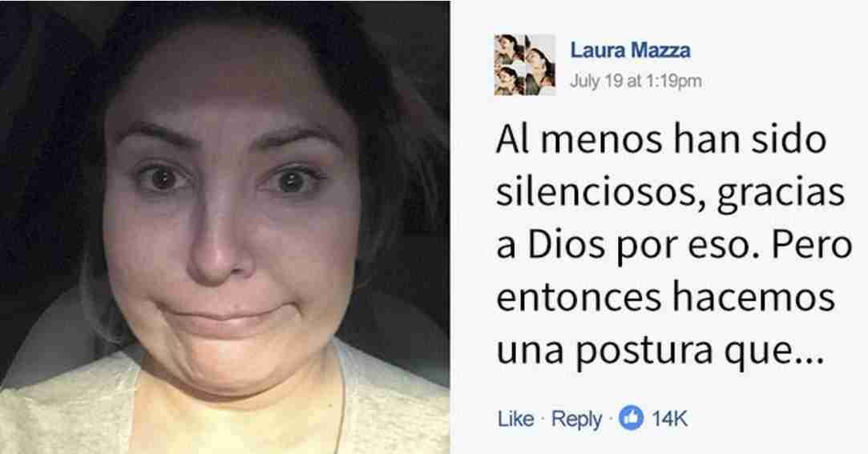868x454 pixels.
Task: Click the first line "Al menos han sido"
Action: coord(661,140)
